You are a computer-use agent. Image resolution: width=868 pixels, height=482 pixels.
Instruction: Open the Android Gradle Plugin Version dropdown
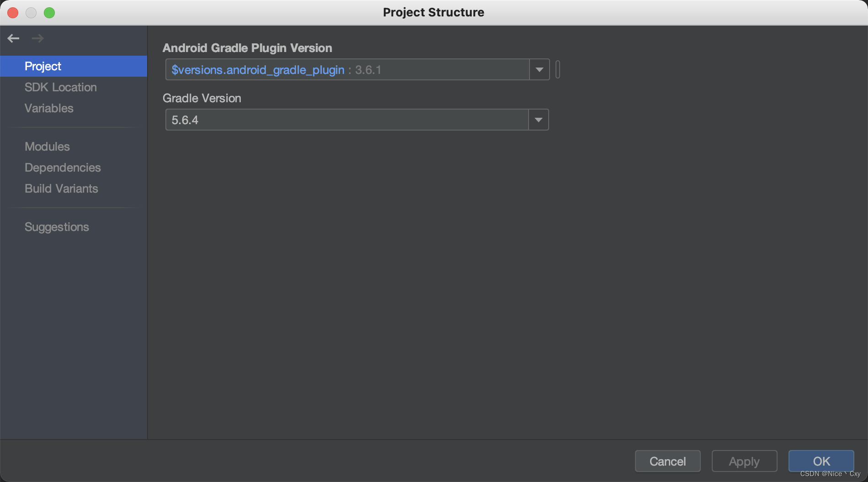click(540, 69)
